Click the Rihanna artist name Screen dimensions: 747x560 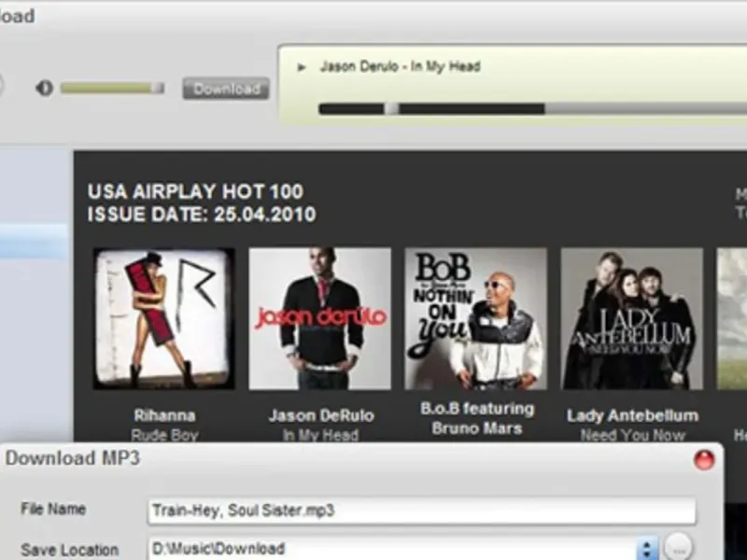[x=164, y=415]
